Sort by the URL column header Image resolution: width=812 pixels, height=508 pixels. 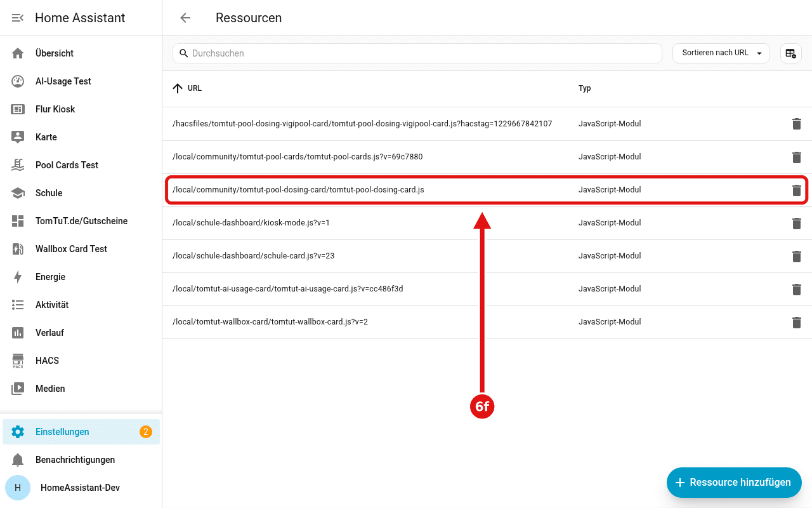click(187, 88)
